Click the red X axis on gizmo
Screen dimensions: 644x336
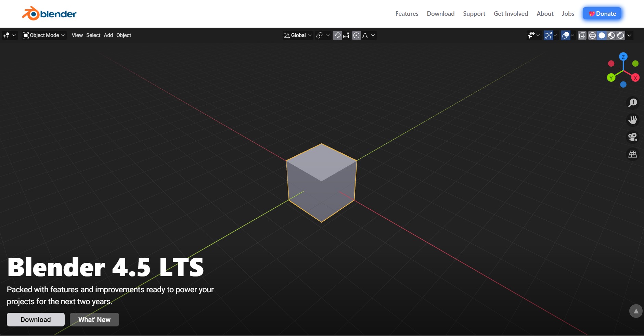coord(635,78)
